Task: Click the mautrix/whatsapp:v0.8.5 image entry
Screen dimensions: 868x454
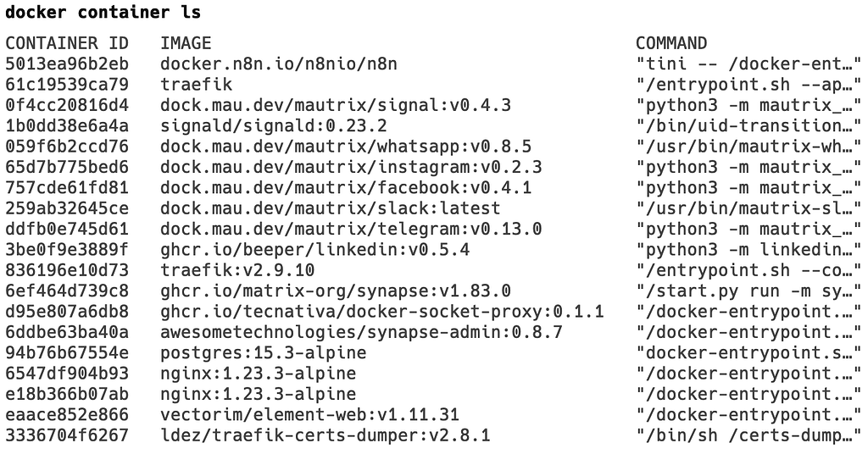Action: (x=346, y=147)
